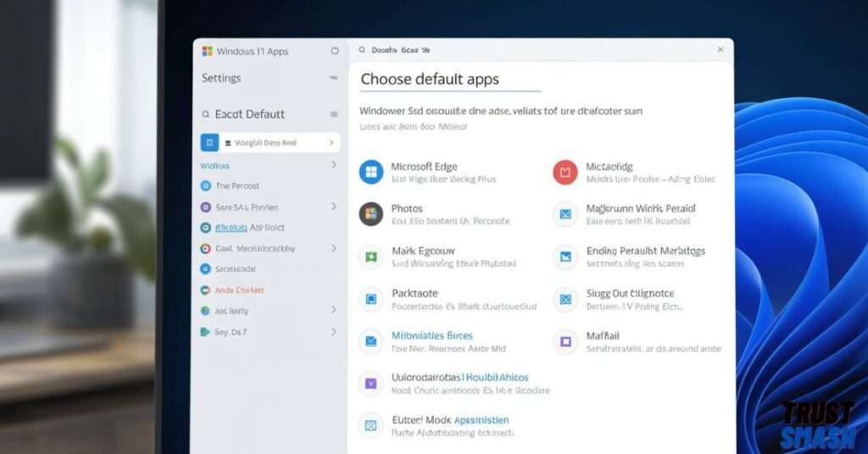Select the Voogbli Deys Anal sidebar item
Screen dimensions: 868x454
[270, 142]
